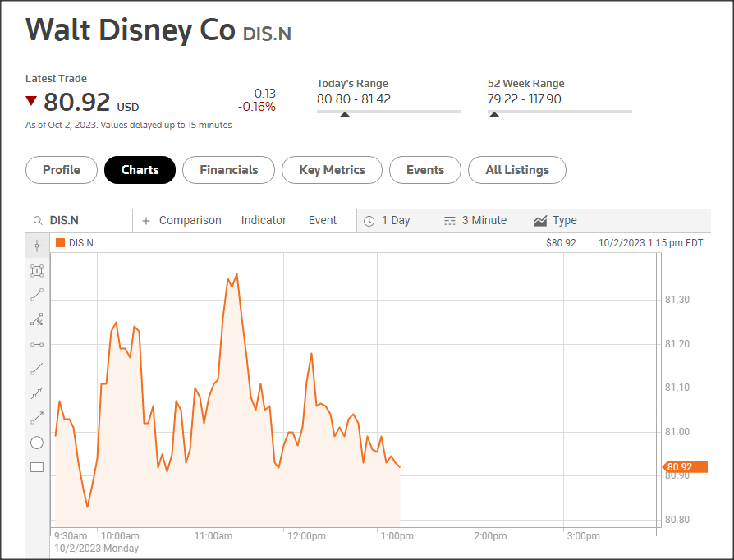This screenshot has height=560, width=734.
Task: Select the ray line tool
Action: (x=37, y=369)
